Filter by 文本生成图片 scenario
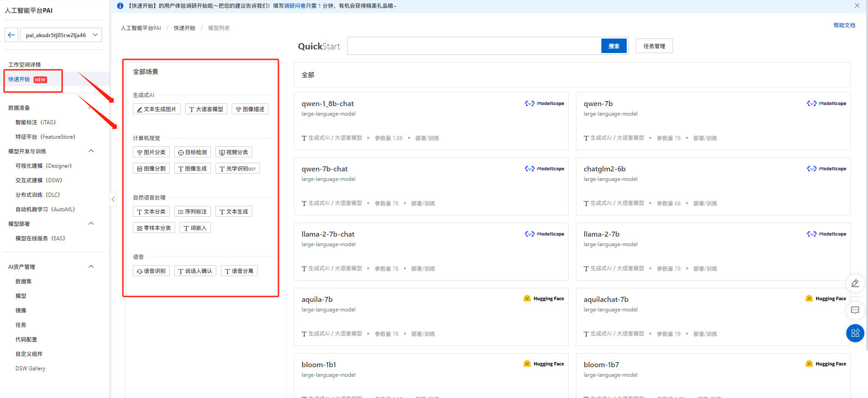Screen dimensions: 868x398 [156, 109]
